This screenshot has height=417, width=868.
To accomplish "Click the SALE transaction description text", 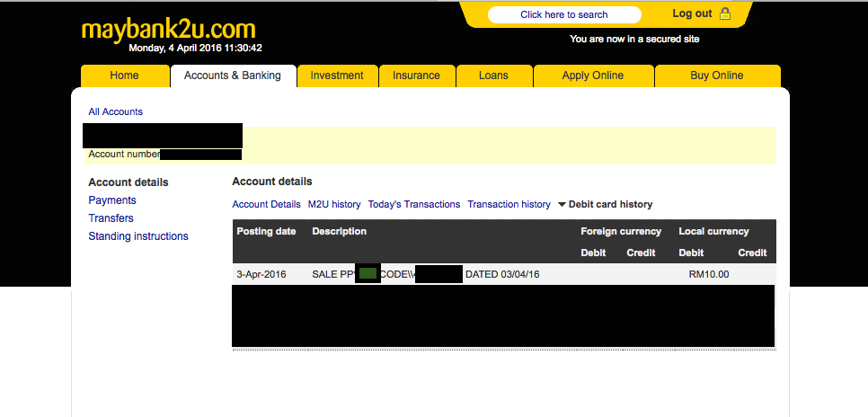I will (426, 274).
